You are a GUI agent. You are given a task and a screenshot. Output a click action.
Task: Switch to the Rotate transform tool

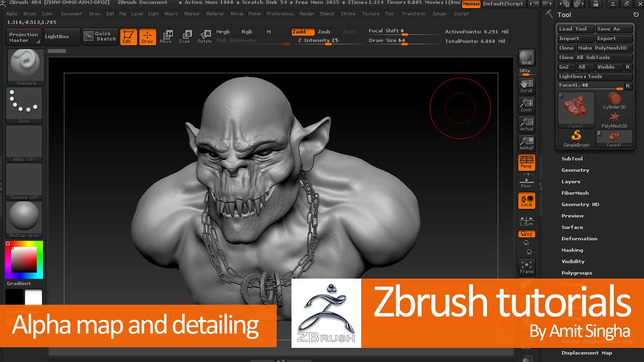(x=205, y=37)
